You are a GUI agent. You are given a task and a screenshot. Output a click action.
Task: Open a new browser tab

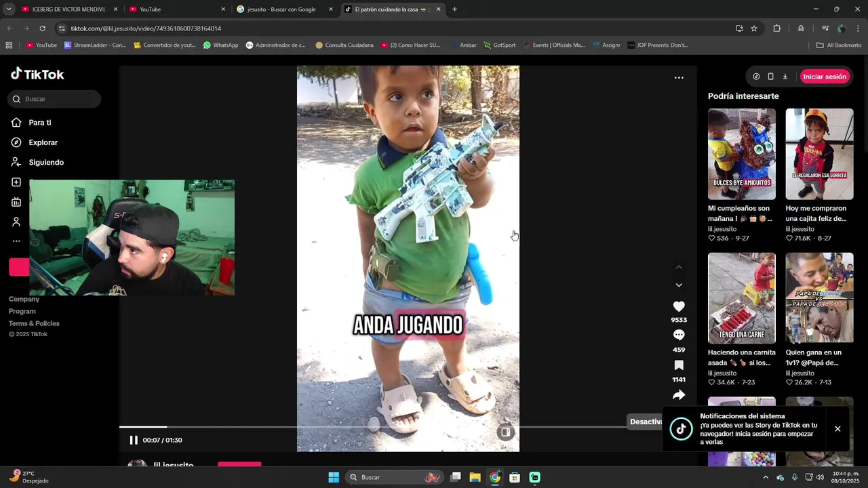point(454,9)
